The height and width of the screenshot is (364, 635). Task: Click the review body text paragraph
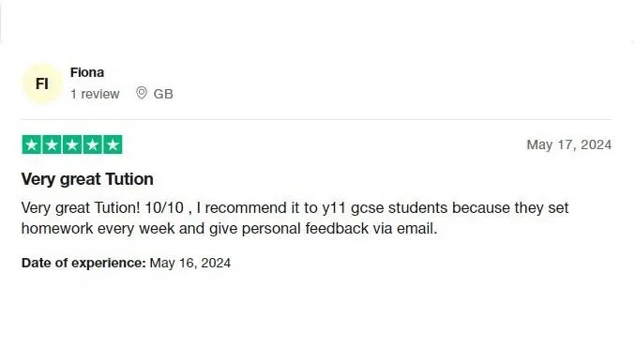(x=295, y=219)
